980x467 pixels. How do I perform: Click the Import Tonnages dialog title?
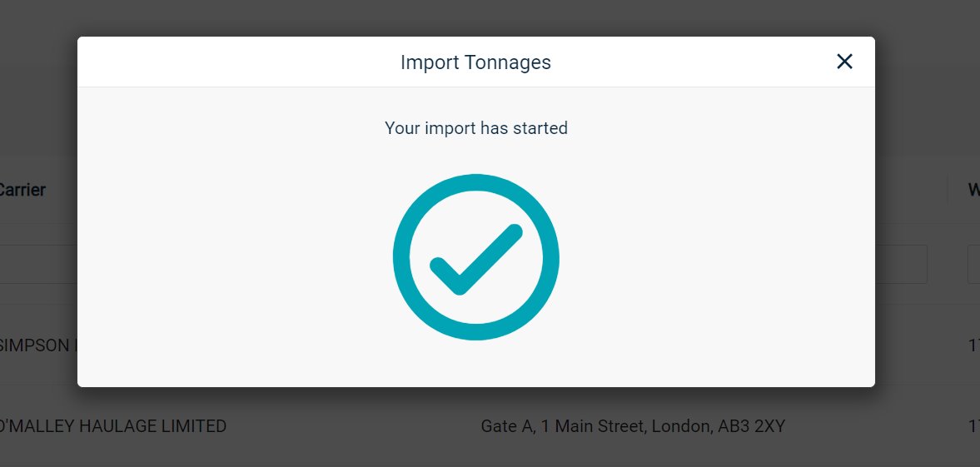[475, 62]
